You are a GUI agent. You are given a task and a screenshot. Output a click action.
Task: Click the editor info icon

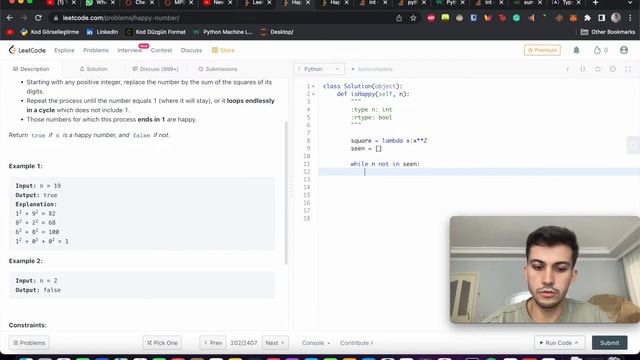[x=567, y=69]
